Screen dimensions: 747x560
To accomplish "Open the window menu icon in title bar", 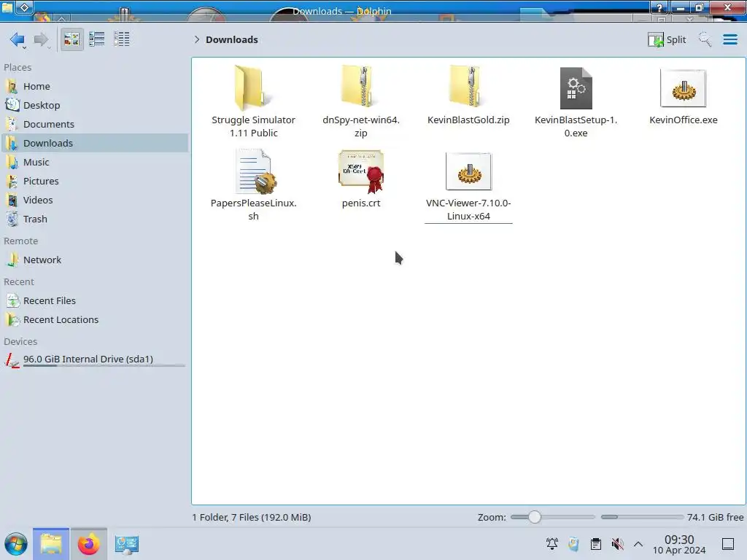I will [7, 7].
